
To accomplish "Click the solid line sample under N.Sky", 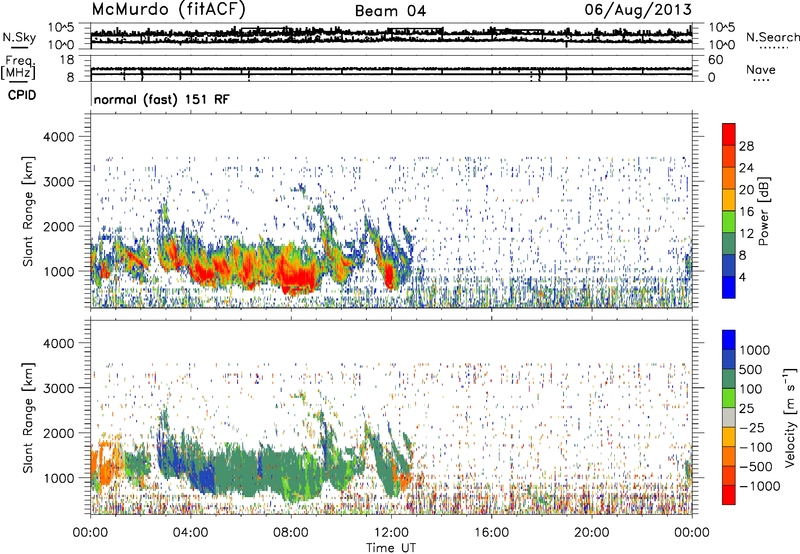I will [x=19, y=48].
